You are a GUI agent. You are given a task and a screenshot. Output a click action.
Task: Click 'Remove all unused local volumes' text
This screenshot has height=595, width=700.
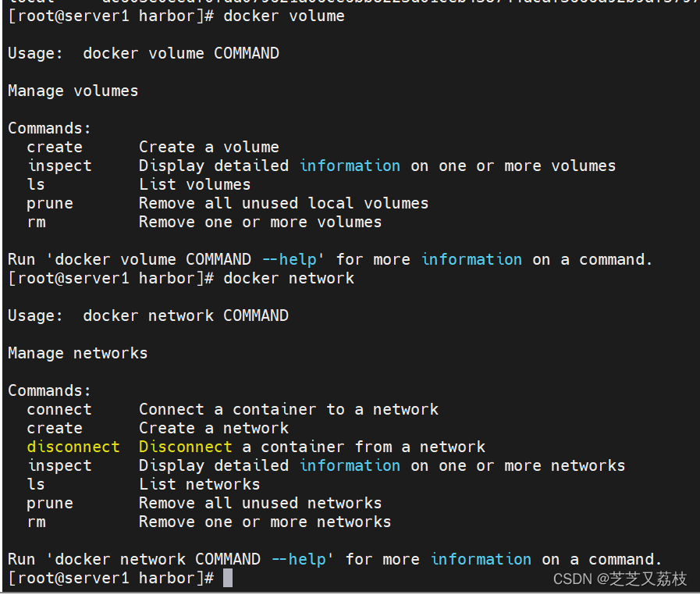pos(283,203)
